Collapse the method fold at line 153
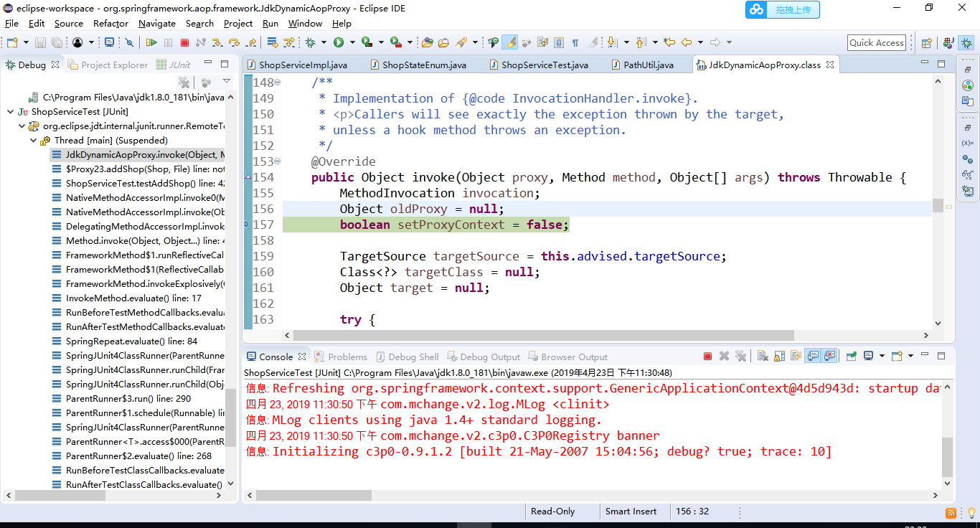 click(x=278, y=161)
